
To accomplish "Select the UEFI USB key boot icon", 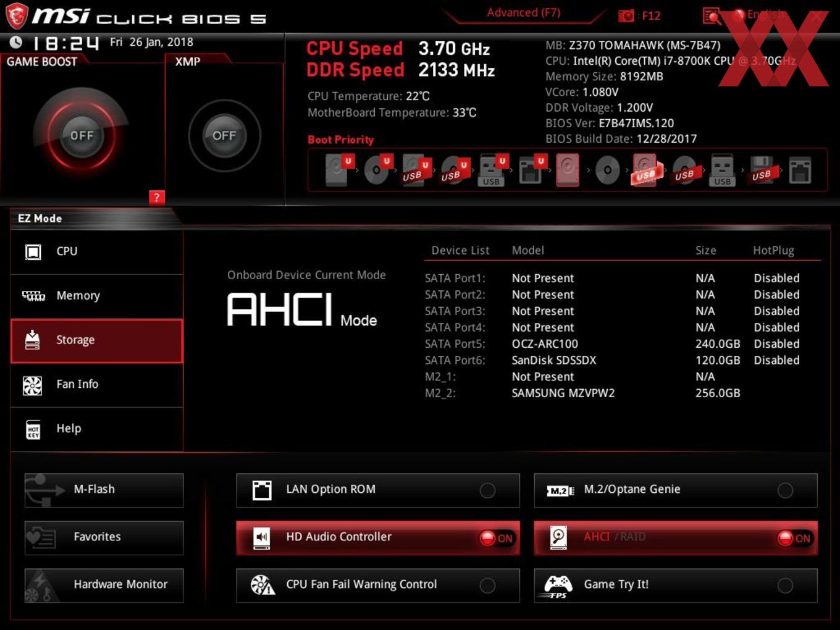I will point(492,170).
